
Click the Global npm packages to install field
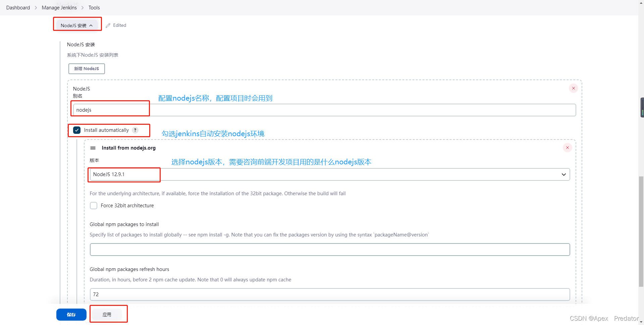(x=330, y=250)
